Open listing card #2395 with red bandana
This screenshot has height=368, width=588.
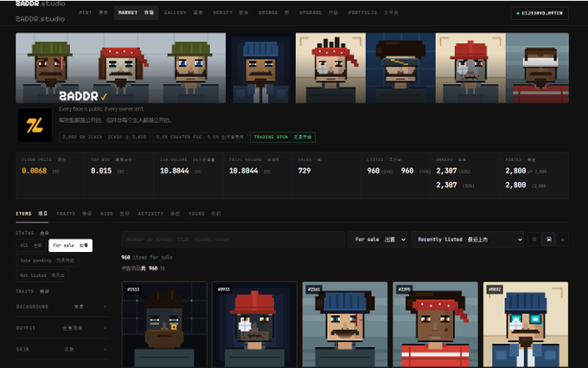(435, 325)
